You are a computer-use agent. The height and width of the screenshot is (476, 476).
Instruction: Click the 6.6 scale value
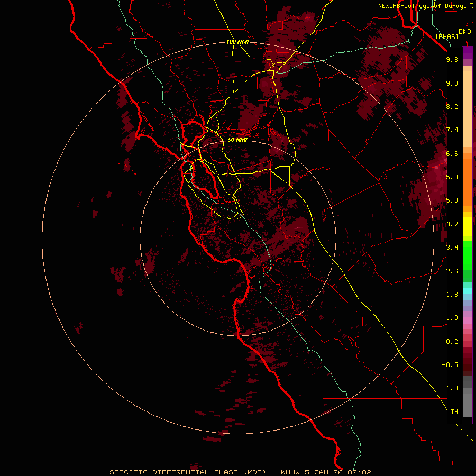click(x=452, y=153)
